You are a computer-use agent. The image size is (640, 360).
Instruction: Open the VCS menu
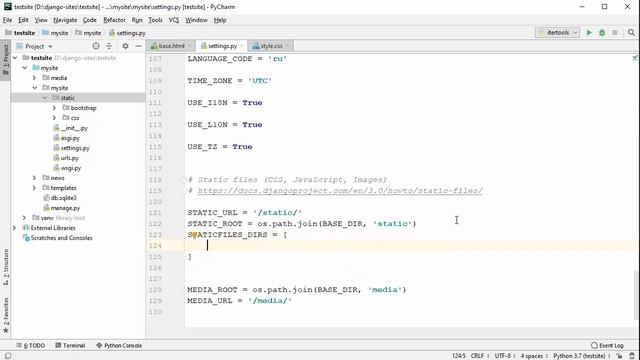[174, 20]
